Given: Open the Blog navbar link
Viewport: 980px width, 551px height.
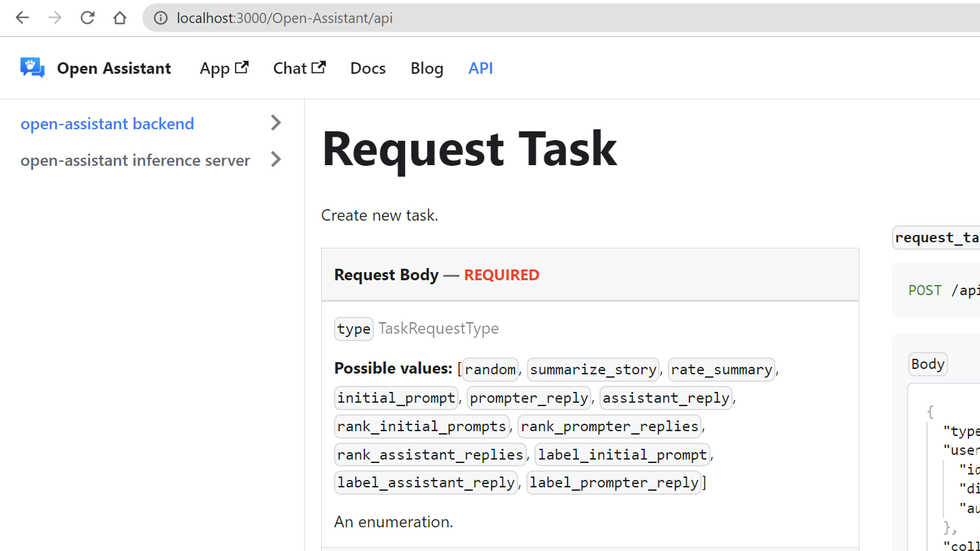Looking at the screenshot, I should (x=427, y=68).
